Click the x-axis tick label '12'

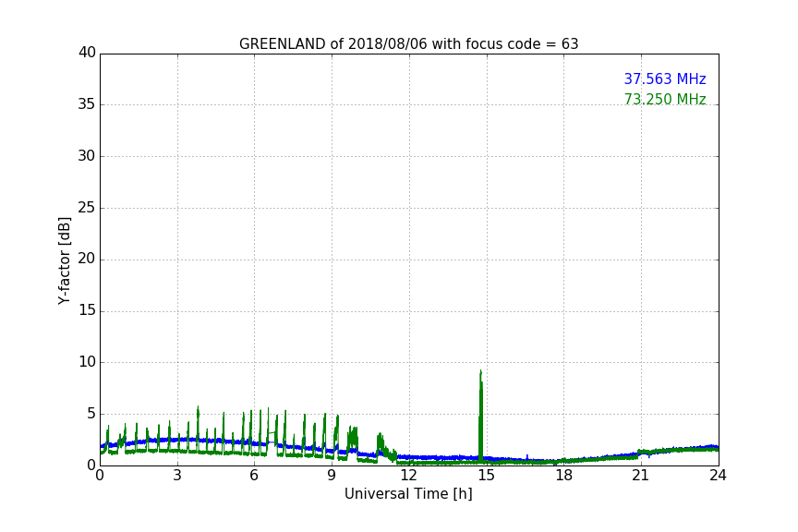pyautogui.click(x=408, y=476)
